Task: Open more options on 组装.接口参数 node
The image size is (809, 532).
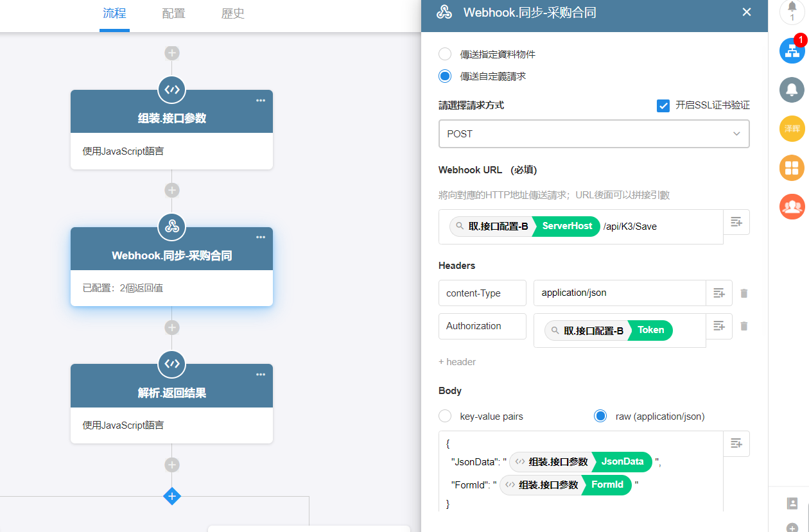Action: tap(261, 100)
